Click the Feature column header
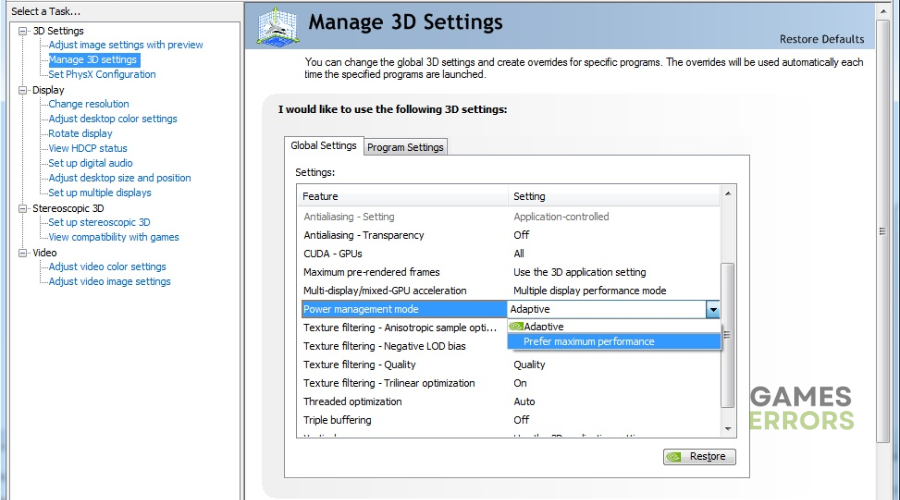 pyautogui.click(x=403, y=196)
